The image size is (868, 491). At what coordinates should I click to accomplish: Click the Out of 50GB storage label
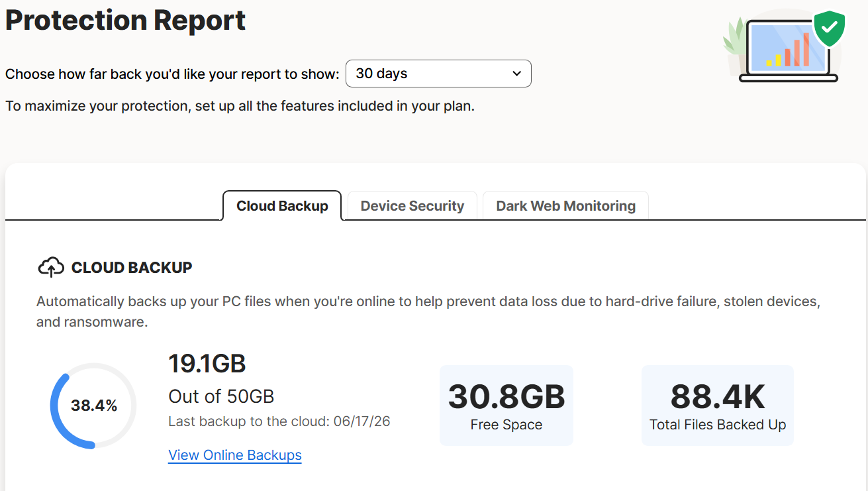coord(221,396)
